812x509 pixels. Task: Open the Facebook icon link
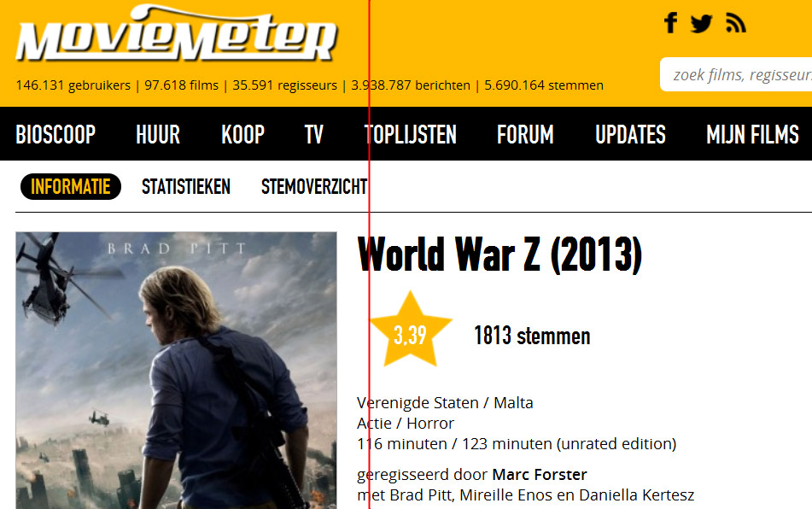point(670,23)
